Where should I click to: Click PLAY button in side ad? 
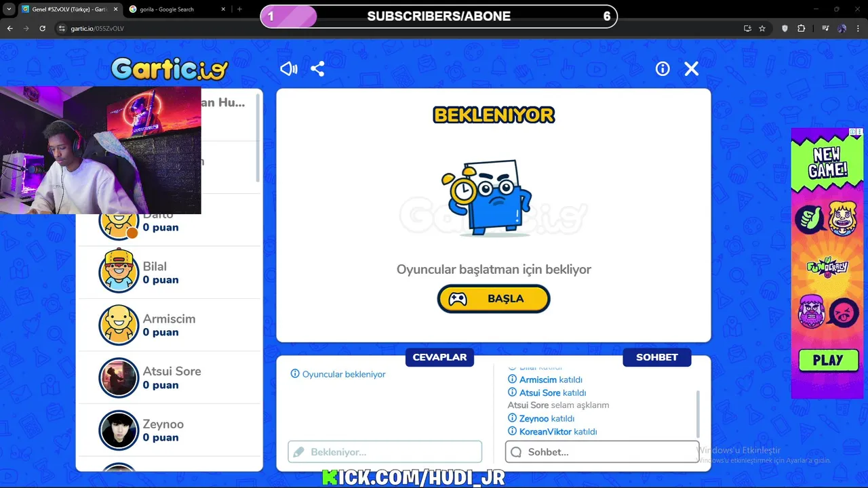828,361
